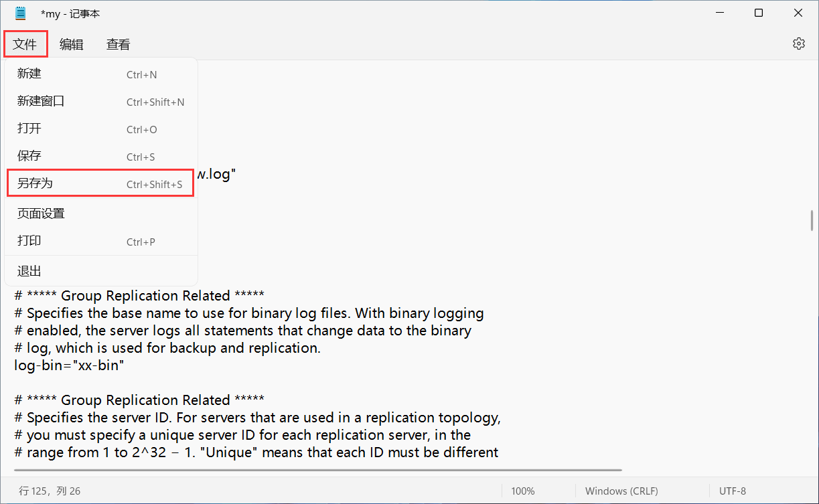This screenshot has height=504, width=819.
Task: Open the 文件 menu
Action: [x=25, y=44]
